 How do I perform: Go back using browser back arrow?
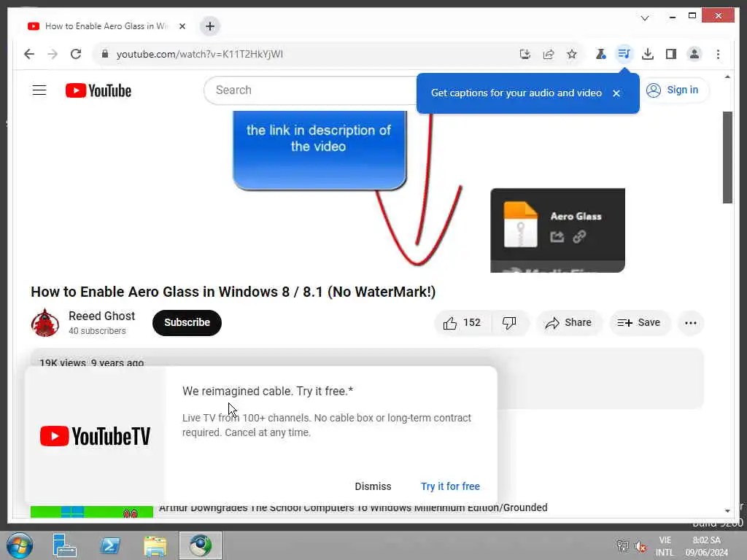29,54
